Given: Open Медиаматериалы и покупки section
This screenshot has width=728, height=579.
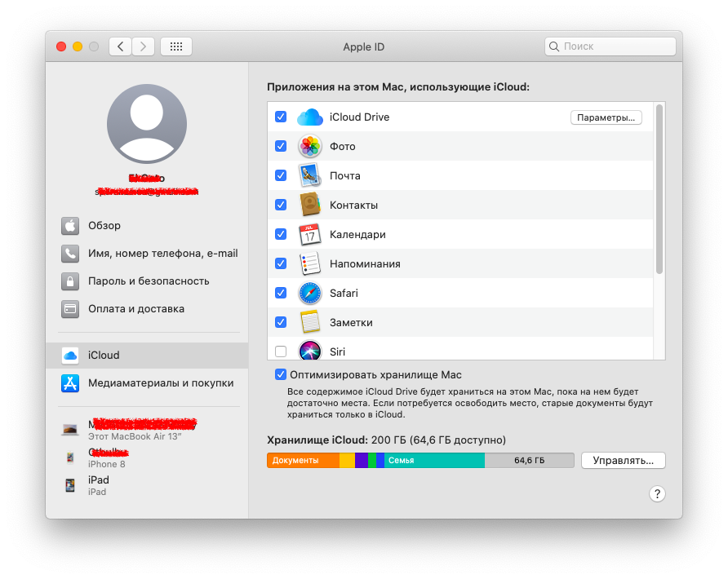Looking at the screenshot, I should click(147, 383).
